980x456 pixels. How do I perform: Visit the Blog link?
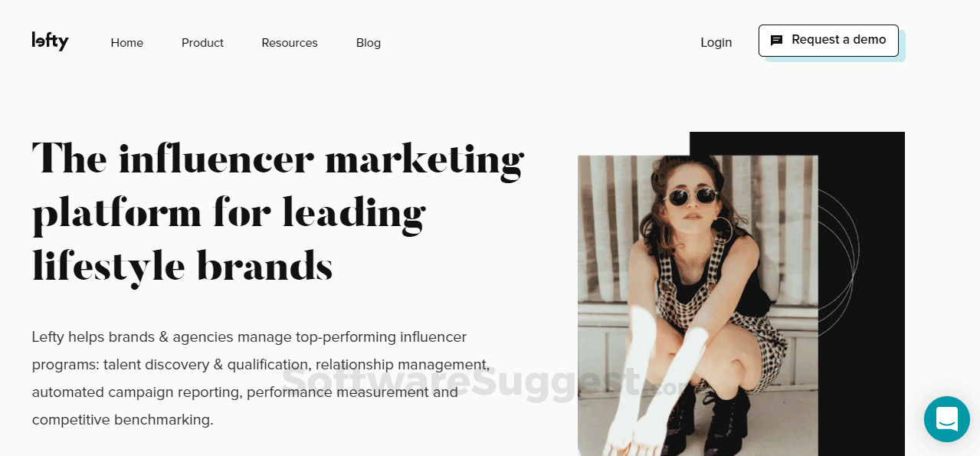coord(369,43)
